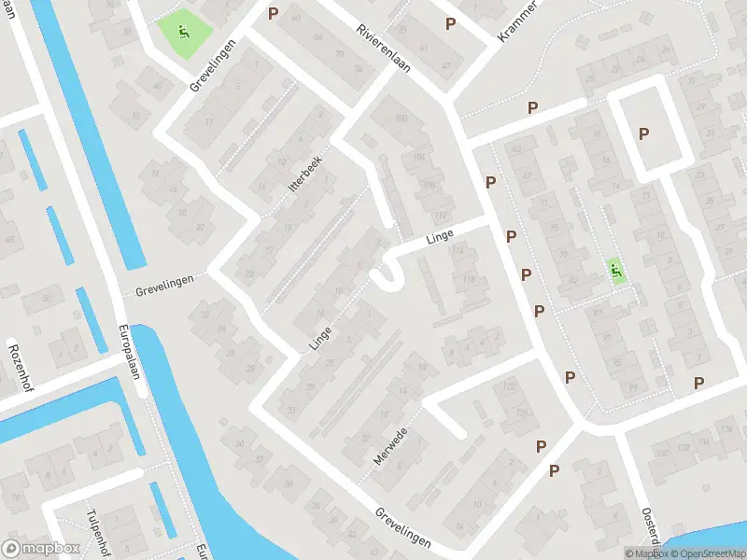Image resolution: width=747 pixels, height=560 pixels.
Task: Open the Mapbox logo link
Action: pyautogui.click(x=40, y=548)
